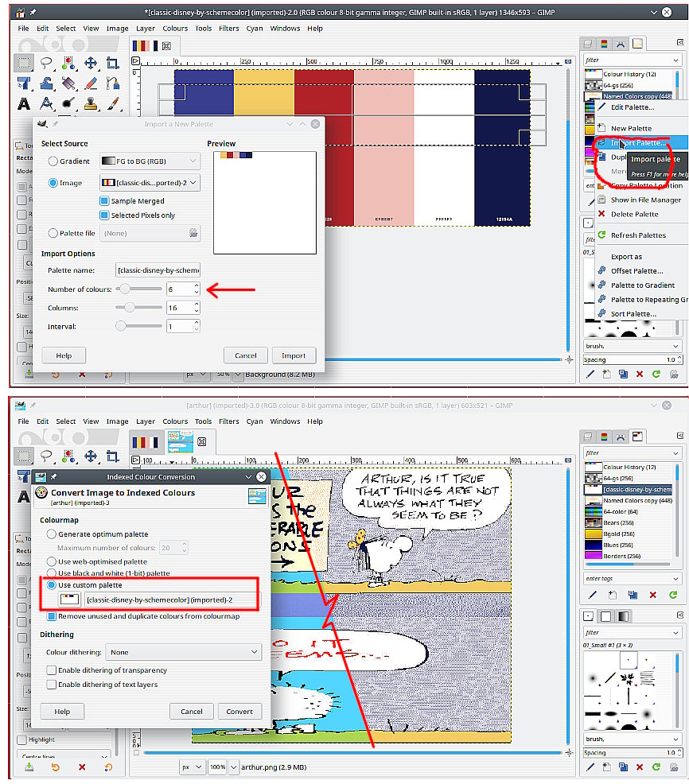Select Generate optimum palette radio button

click(x=51, y=534)
